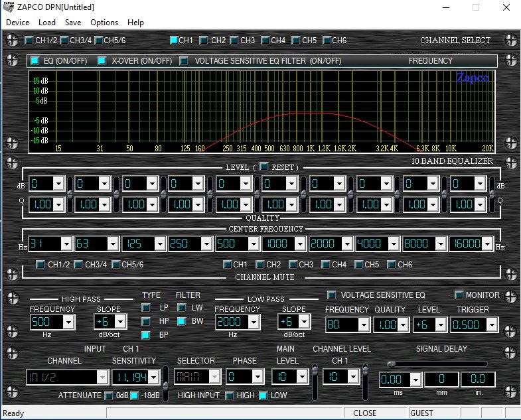Viewport: 521px width, 420px height.
Task: Open high pass frequency dropdown (500)
Action: click(68, 322)
